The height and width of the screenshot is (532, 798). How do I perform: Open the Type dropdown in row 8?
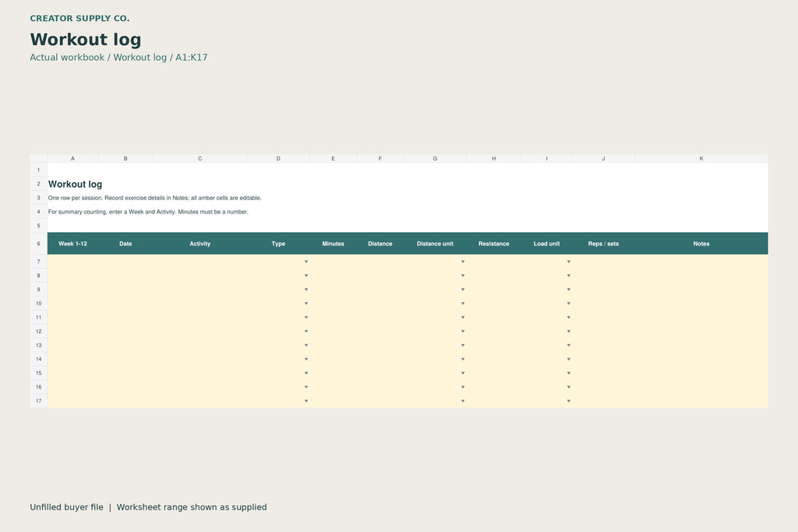coord(305,276)
